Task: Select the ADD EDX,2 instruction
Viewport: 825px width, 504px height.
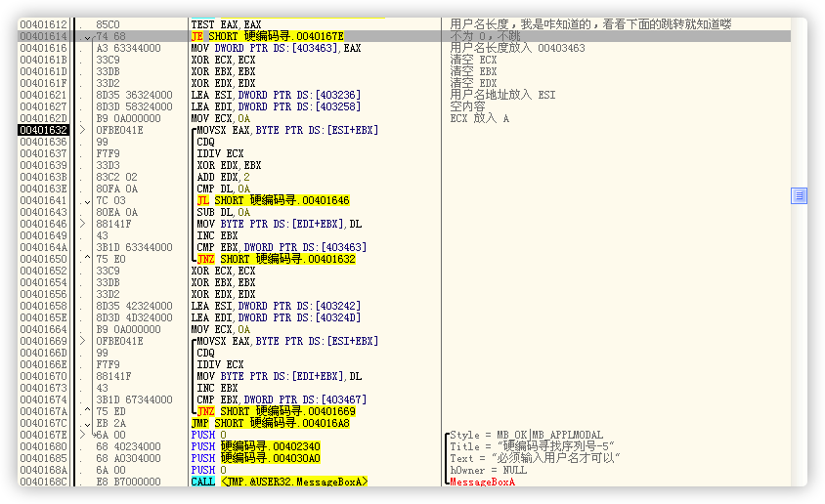Action: point(223,177)
